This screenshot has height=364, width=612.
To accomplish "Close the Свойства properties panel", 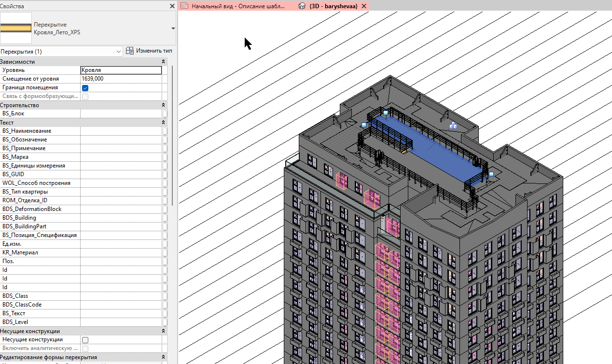I will click(x=172, y=6).
